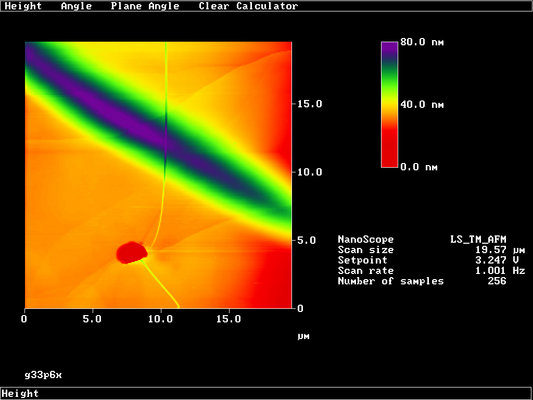Image resolution: width=533 pixels, height=400 pixels.
Task: Click the LS_TM_AFM mode label
Action: [478, 240]
